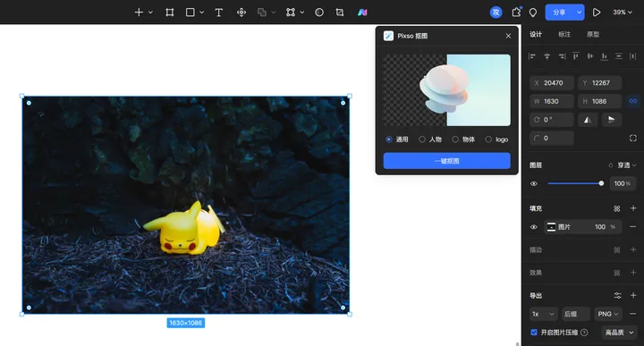Remove the 1x PNG export row
The width and height of the screenshot is (644, 346).
point(633,314)
